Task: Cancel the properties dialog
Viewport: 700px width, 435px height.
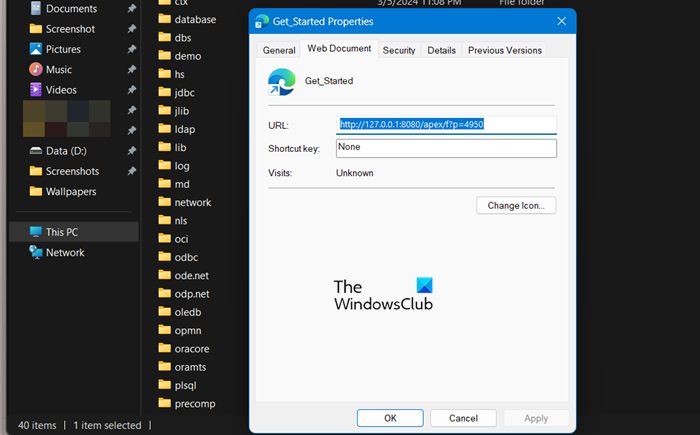Action: click(x=463, y=418)
